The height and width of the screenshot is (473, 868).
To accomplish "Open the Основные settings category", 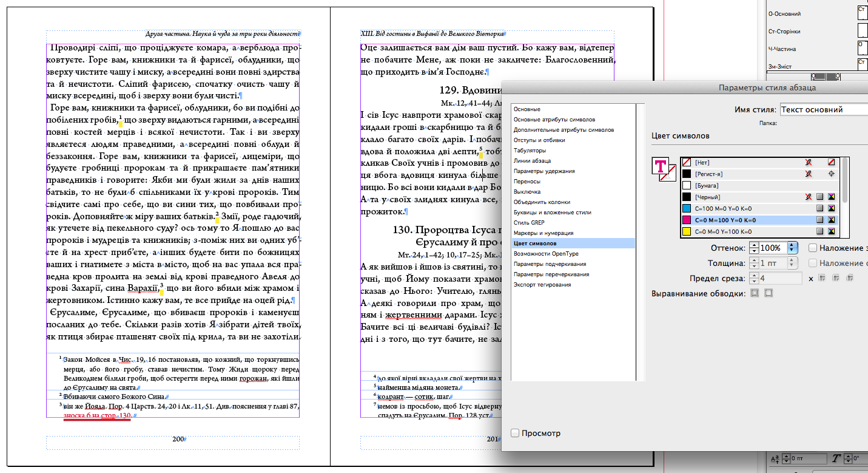I will click(573, 109).
